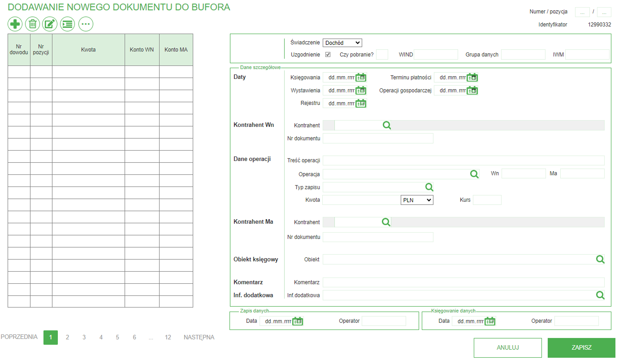Click Nr dokumentu field under Kontrahent Ma
This screenshot has height=364, width=632.
(378, 237)
